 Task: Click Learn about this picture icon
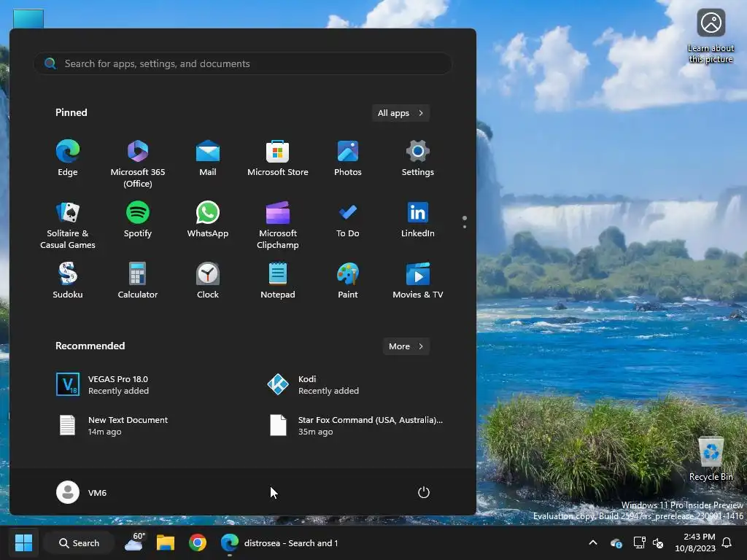point(711,36)
